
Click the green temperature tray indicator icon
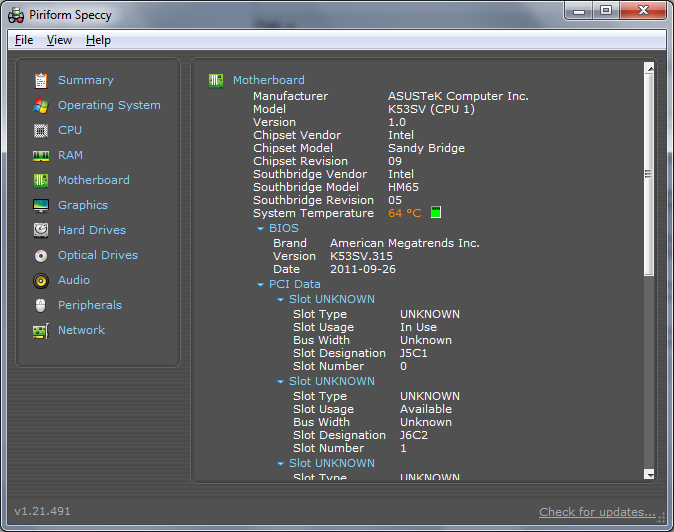[436, 212]
